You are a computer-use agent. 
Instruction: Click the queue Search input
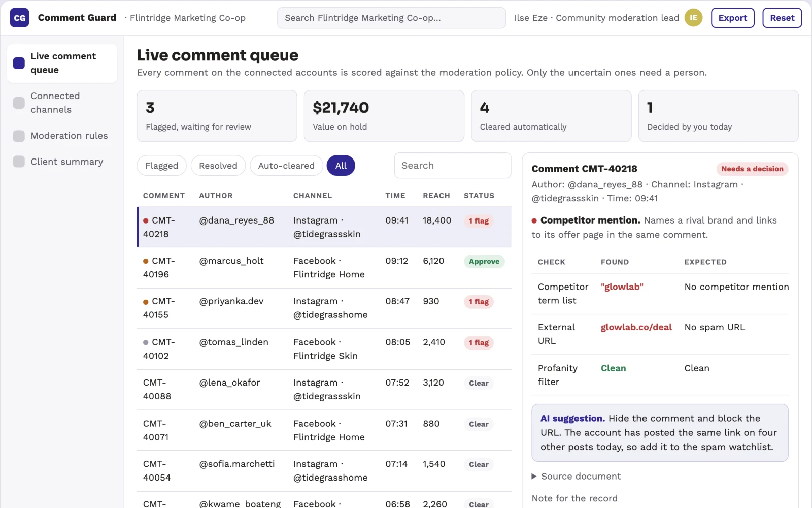(453, 166)
